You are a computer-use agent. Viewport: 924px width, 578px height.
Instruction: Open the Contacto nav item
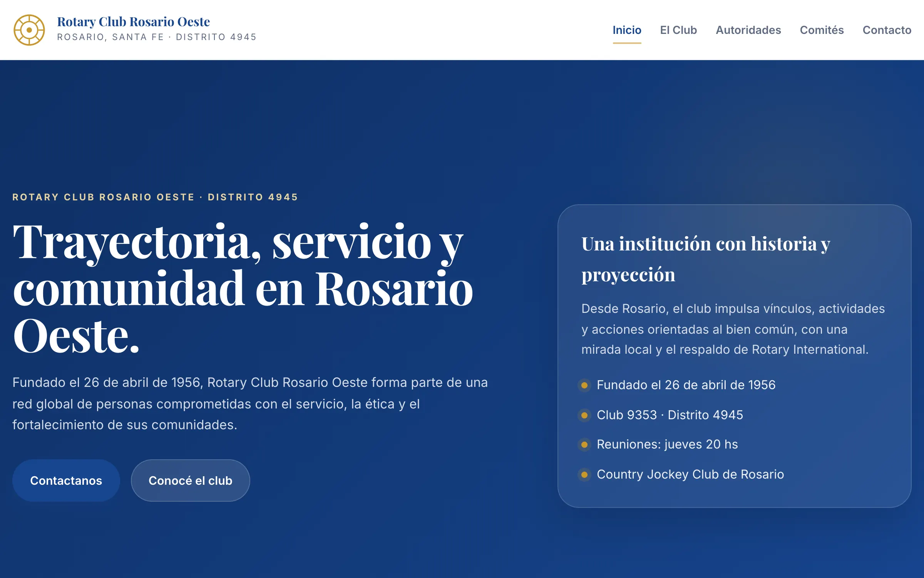click(887, 30)
